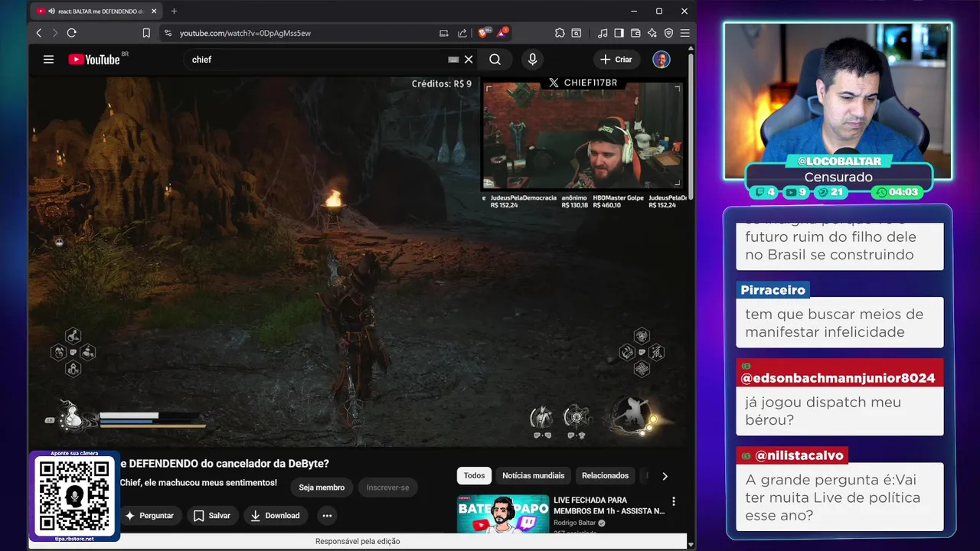Open the on-screen keyboard in search box
This screenshot has height=551, width=980.
[x=453, y=60]
